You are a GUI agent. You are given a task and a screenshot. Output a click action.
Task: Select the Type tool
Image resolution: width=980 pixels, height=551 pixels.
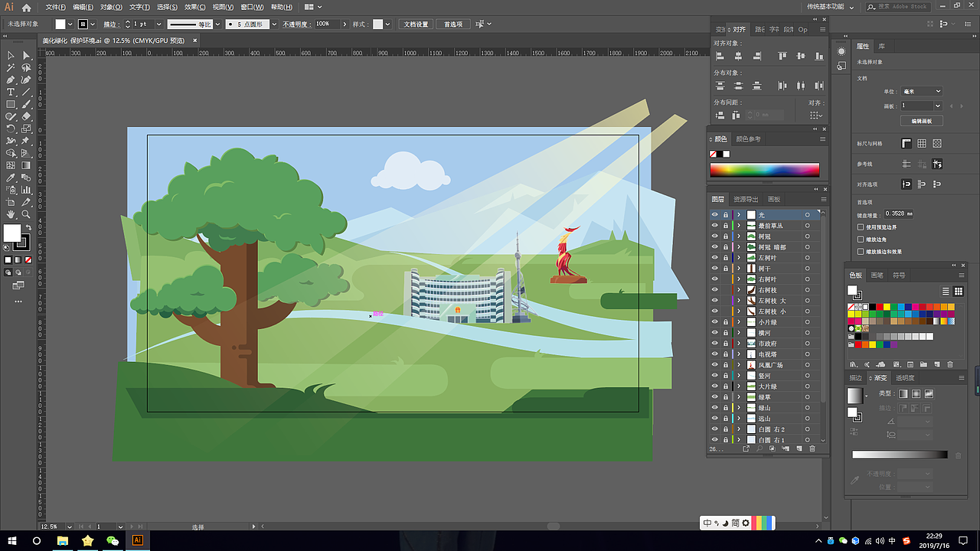point(11,92)
